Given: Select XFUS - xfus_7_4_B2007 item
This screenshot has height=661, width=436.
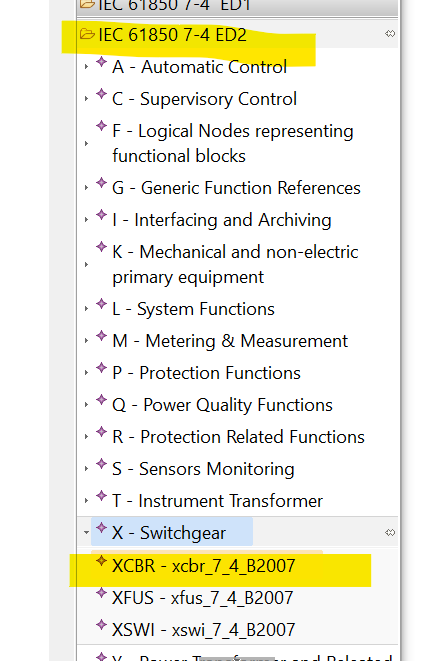Looking at the screenshot, I should click(202, 598).
